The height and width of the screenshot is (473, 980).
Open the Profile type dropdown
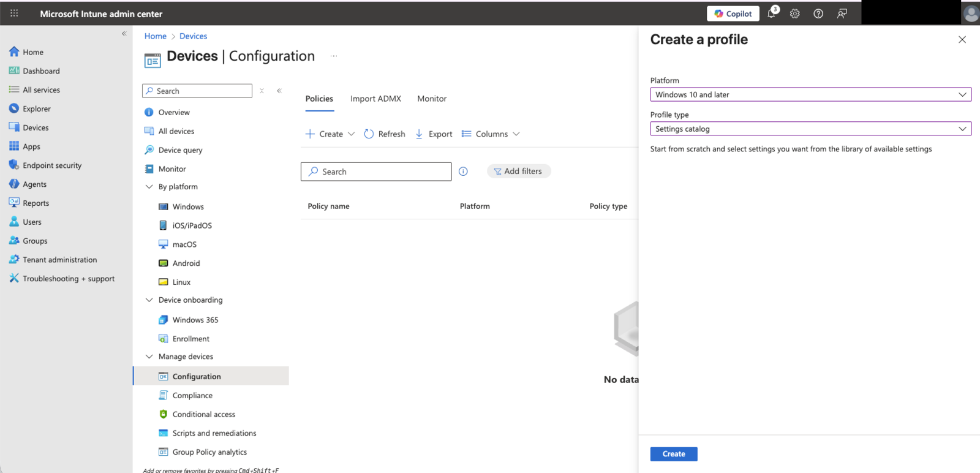point(810,129)
